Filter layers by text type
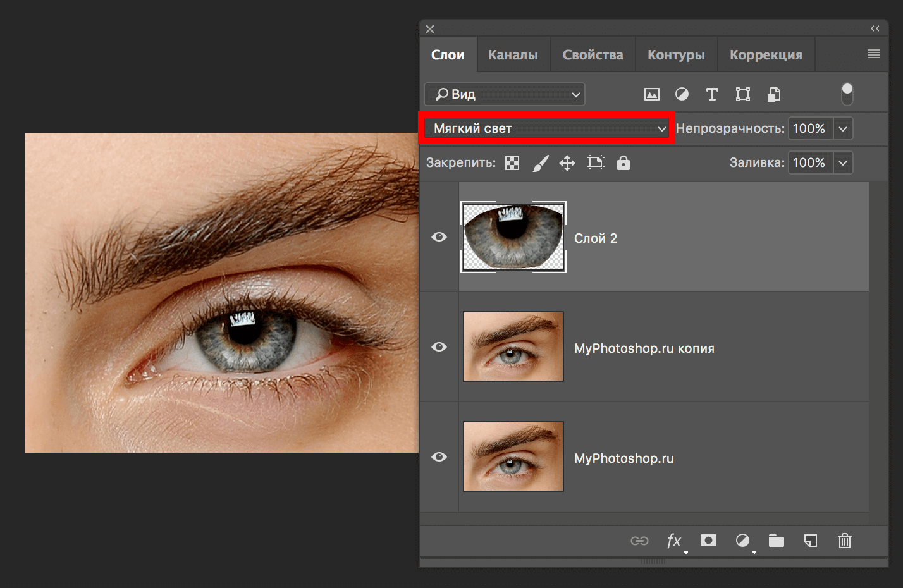The width and height of the screenshot is (903, 588). pos(712,94)
